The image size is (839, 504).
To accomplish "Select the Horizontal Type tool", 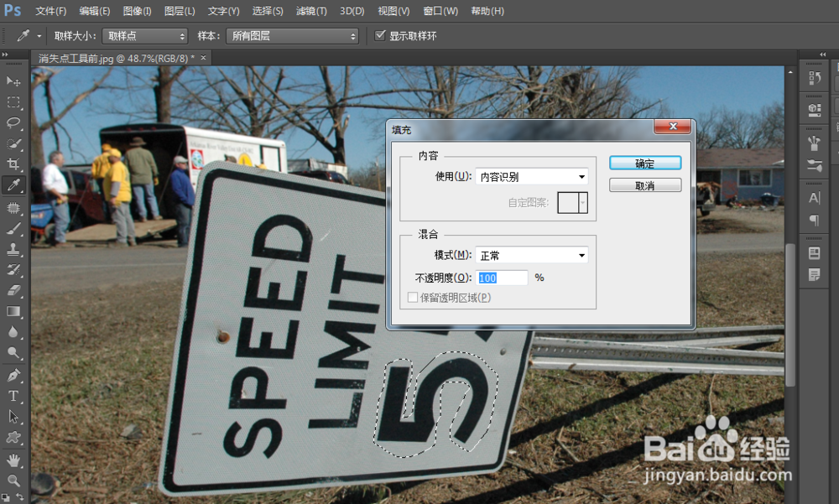I will click(x=13, y=396).
